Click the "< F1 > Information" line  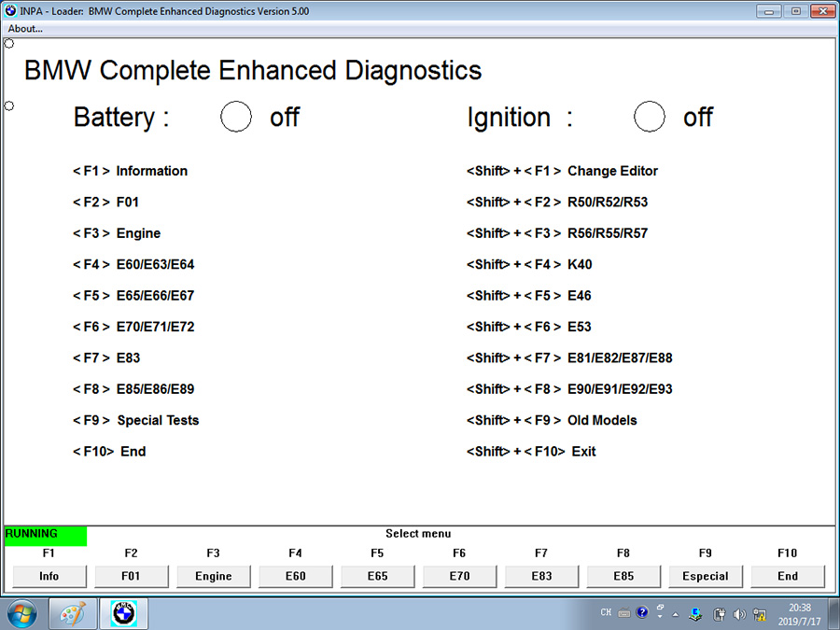point(130,171)
